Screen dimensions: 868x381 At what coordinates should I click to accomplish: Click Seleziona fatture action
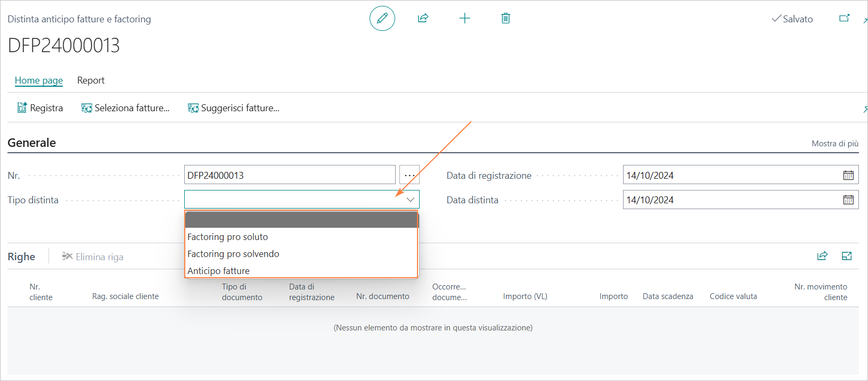[126, 108]
